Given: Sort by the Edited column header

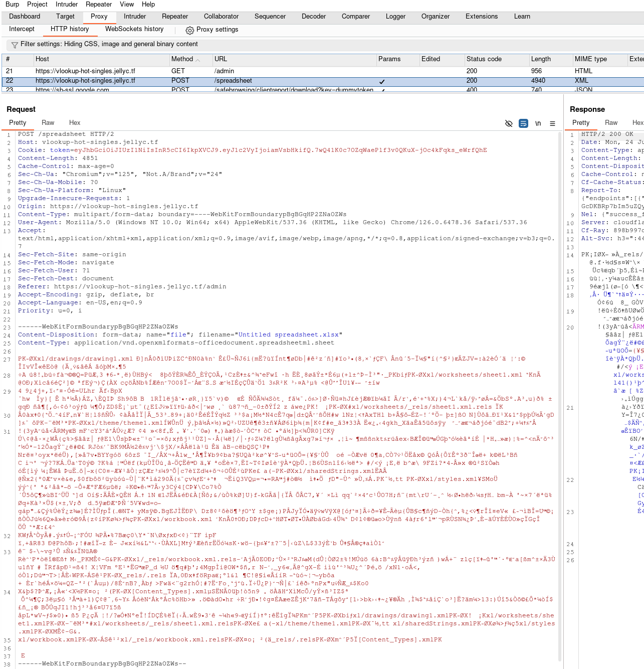Looking at the screenshot, I should point(442,59).
